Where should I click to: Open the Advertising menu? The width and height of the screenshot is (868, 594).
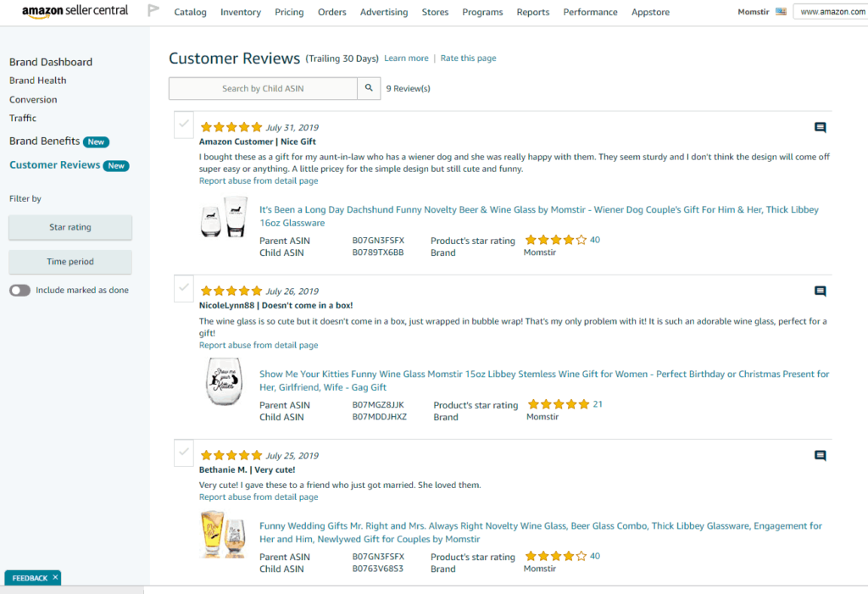point(384,12)
